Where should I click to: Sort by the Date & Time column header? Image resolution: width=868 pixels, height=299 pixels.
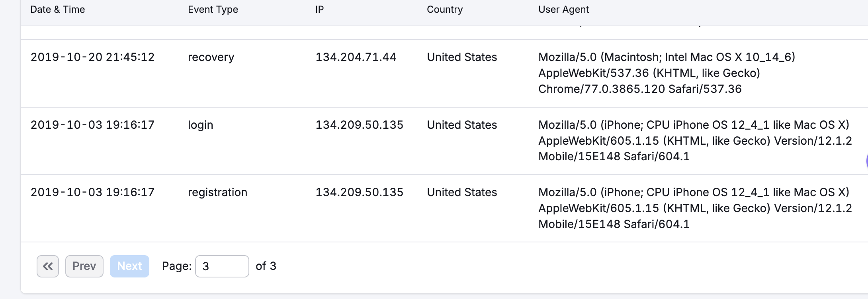coord(58,10)
